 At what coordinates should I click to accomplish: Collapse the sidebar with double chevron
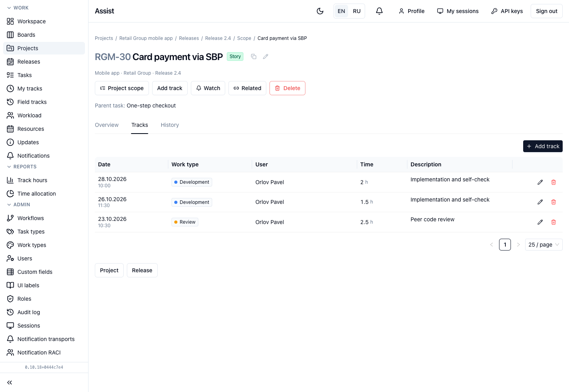(9, 383)
